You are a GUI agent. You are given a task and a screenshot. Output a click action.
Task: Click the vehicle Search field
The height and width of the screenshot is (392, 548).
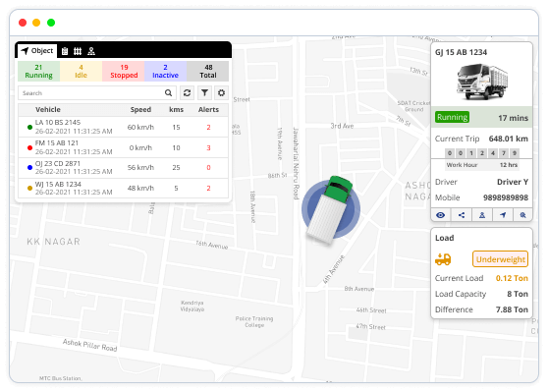91,93
